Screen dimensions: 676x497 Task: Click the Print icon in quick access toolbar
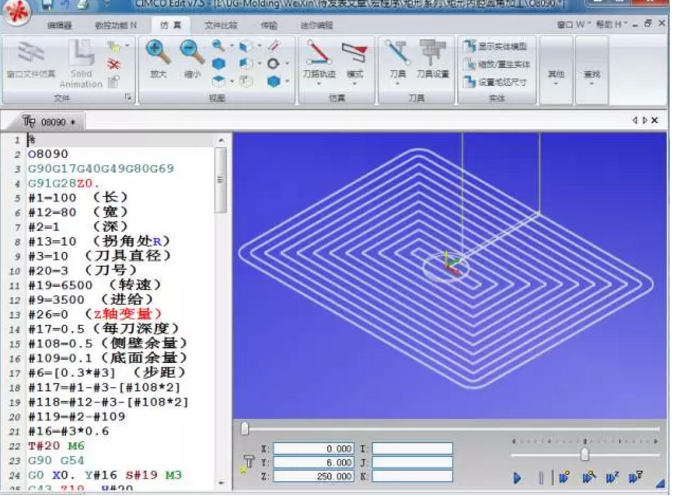[84, 4]
